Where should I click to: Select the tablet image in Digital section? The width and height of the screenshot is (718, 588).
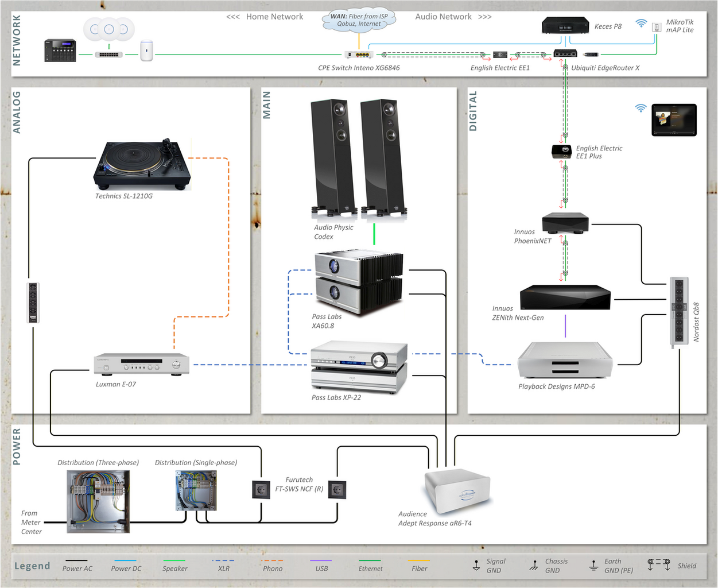pos(674,119)
